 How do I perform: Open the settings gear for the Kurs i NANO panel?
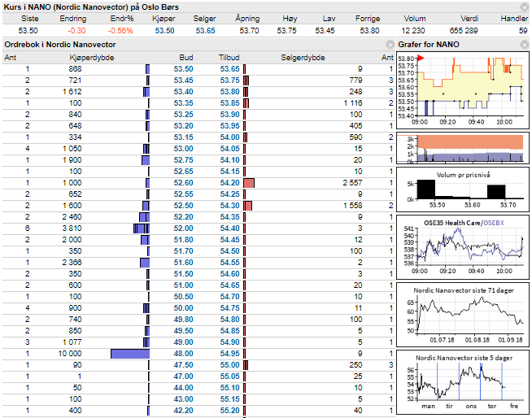click(525, 7)
